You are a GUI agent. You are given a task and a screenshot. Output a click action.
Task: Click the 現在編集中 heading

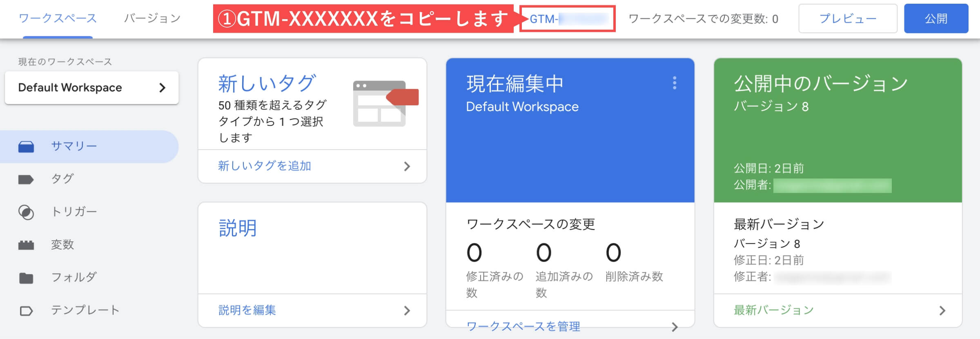[x=515, y=84]
